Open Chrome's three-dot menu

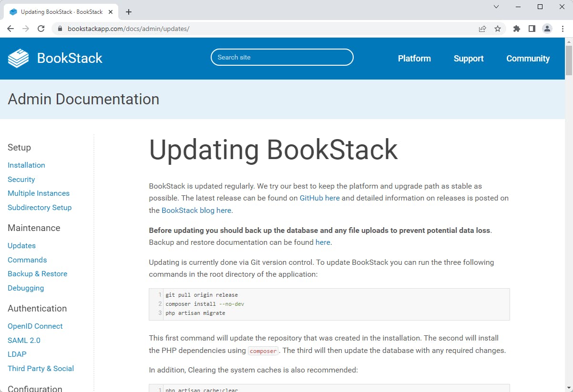(x=563, y=29)
